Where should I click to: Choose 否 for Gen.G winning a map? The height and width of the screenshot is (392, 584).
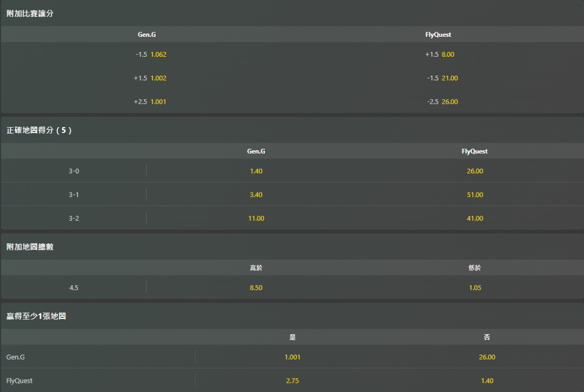point(487,357)
